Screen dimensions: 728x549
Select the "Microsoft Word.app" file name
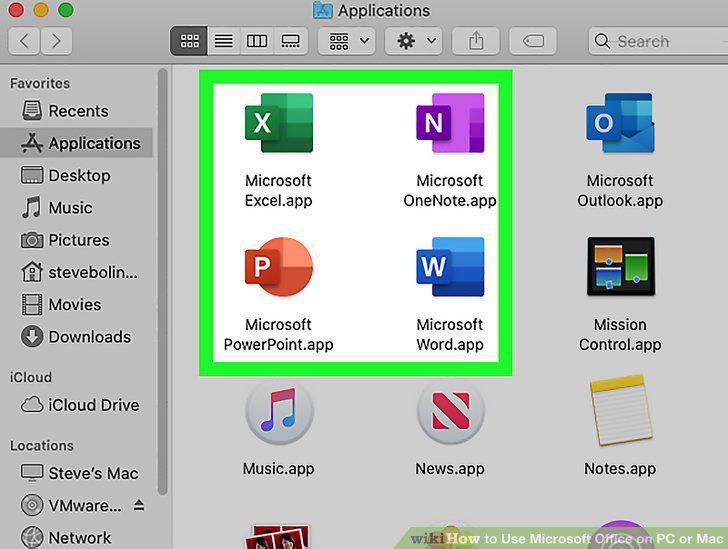tap(450, 334)
